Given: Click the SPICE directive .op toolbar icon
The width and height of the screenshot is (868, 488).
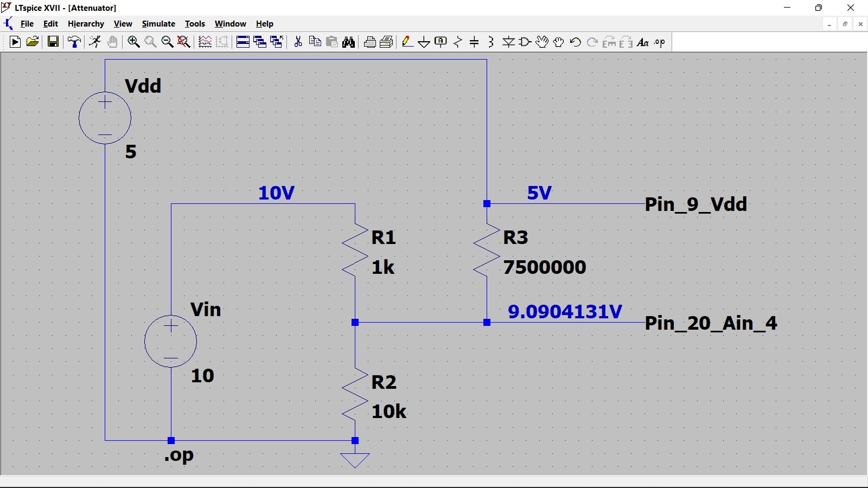Looking at the screenshot, I should point(660,42).
